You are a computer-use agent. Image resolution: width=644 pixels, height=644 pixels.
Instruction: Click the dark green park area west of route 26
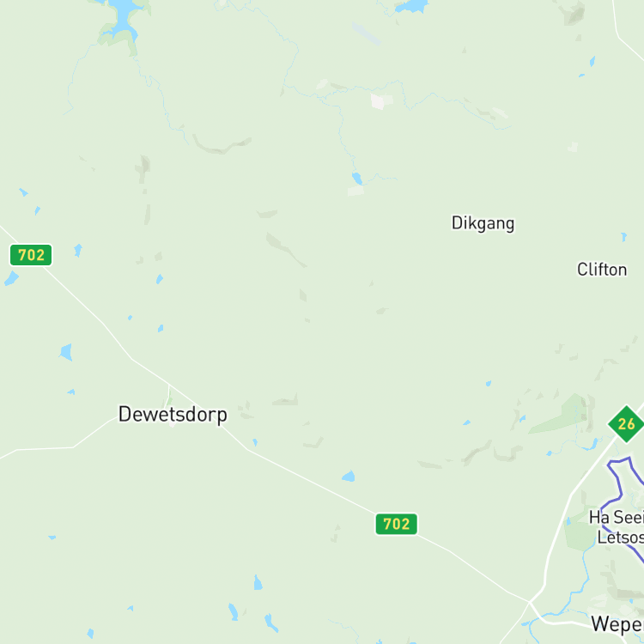click(x=561, y=415)
